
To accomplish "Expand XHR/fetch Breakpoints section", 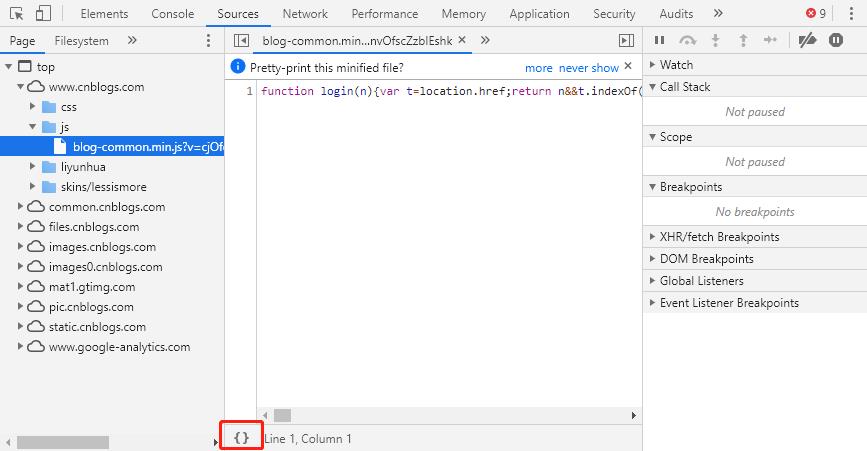I will 755,237.
